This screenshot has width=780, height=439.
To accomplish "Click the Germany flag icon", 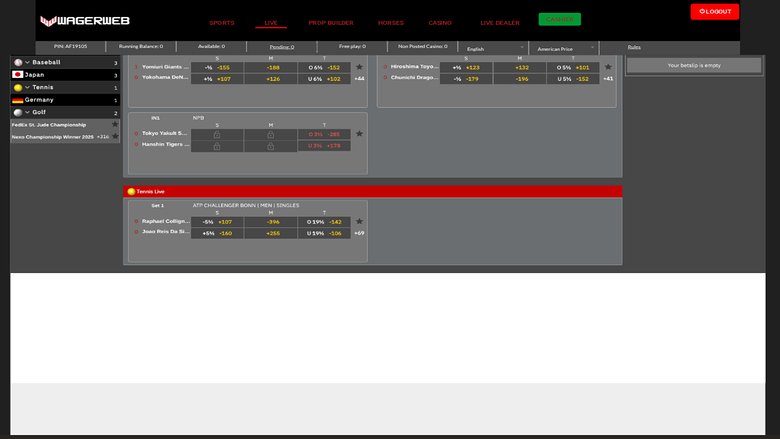I will click(x=18, y=100).
